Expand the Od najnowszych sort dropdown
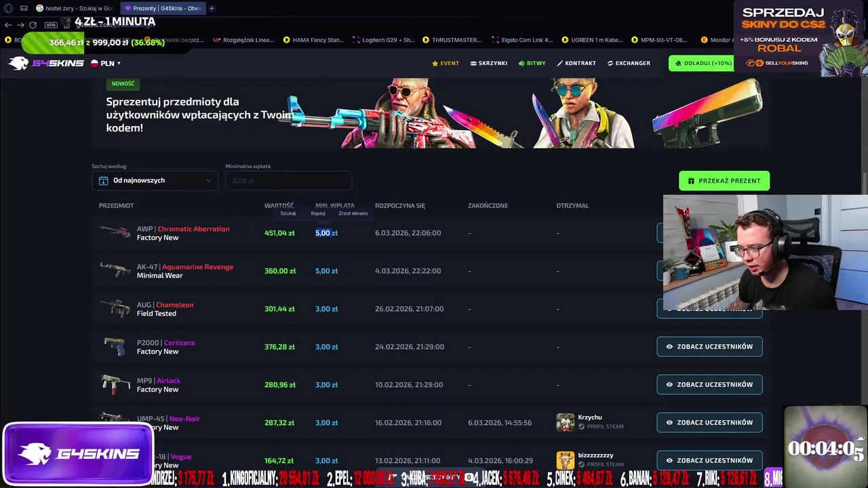This screenshot has height=488, width=868. click(x=155, y=180)
